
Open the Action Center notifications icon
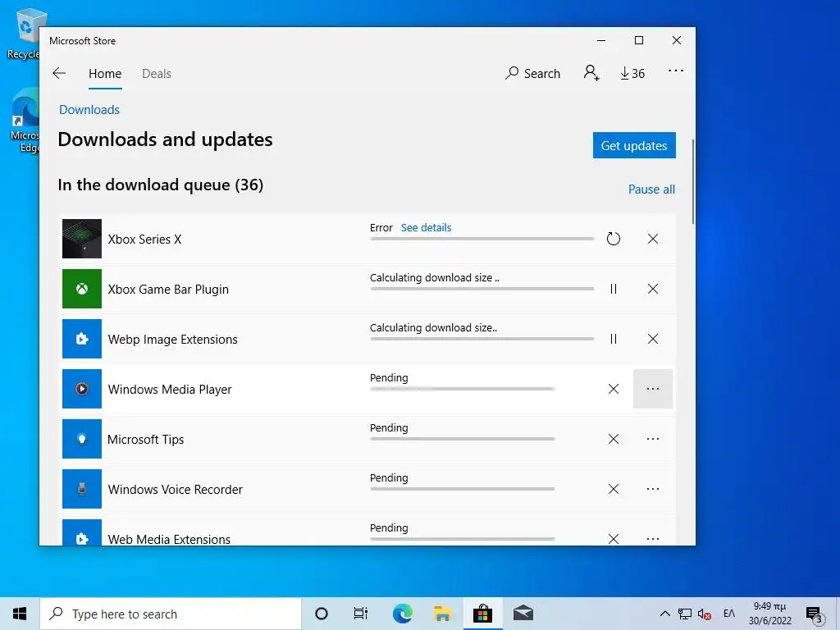(815, 614)
